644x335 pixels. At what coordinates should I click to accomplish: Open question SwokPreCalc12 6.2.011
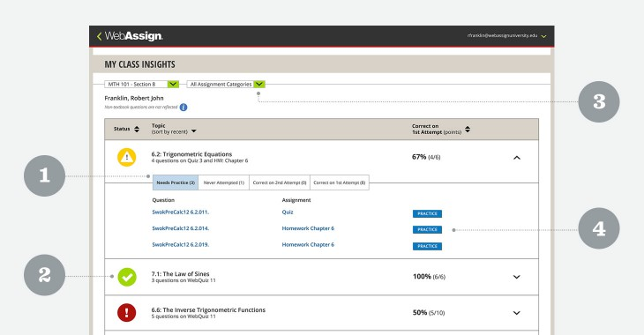coord(181,212)
